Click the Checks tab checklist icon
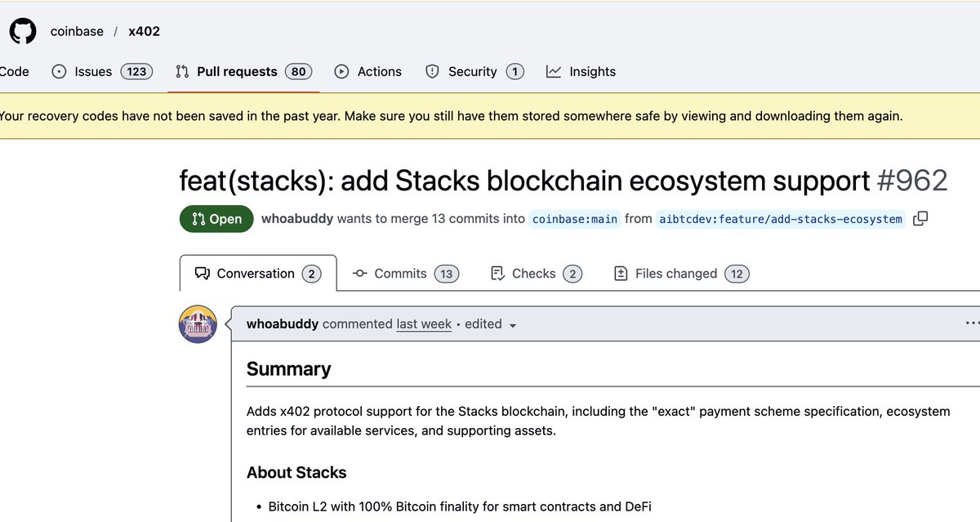This screenshot has width=980, height=522. [x=497, y=274]
